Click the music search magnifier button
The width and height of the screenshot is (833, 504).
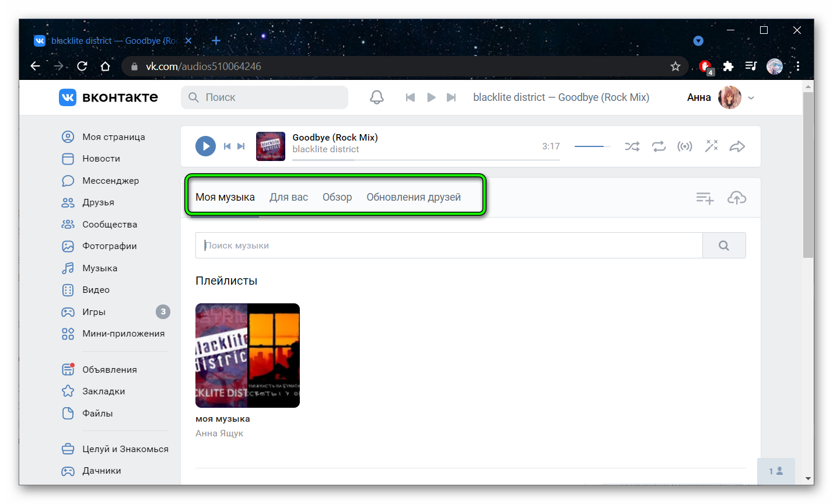pyautogui.click(x=724, y=246)
